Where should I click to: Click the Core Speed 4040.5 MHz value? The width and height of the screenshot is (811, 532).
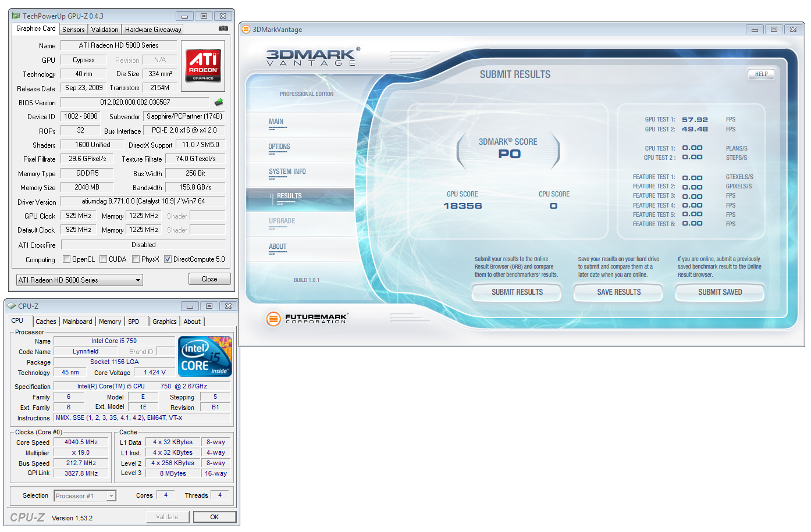[x=81, y=442]
